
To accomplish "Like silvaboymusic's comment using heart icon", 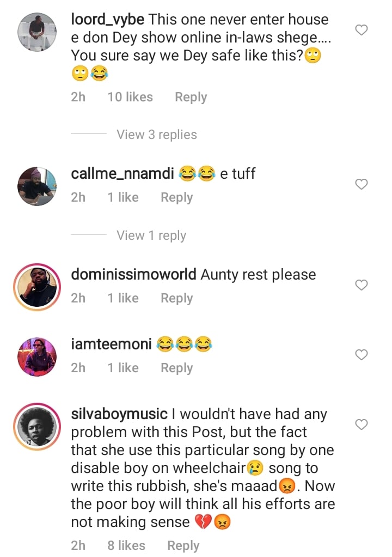I will pos(362,424).
